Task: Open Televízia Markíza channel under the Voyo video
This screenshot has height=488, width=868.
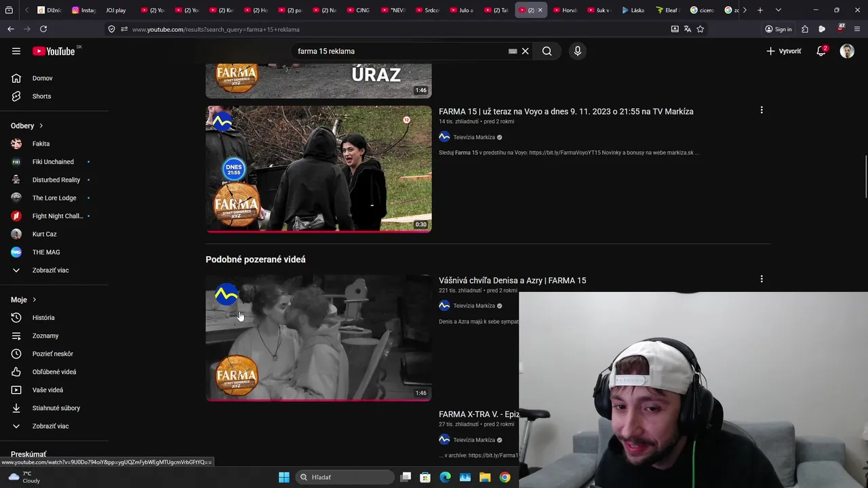Action: pos(474,137)
